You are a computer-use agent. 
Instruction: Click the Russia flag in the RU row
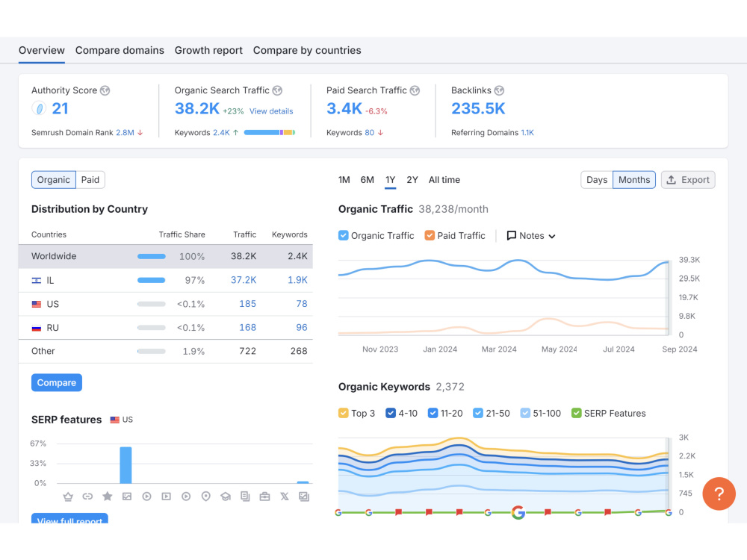point(36,328)
